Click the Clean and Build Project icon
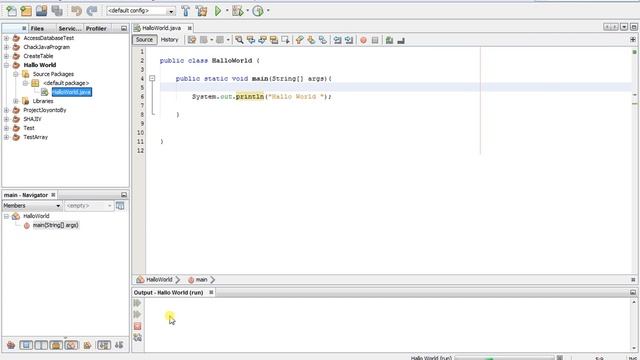640x360 pixels. (x=202, y=11)
